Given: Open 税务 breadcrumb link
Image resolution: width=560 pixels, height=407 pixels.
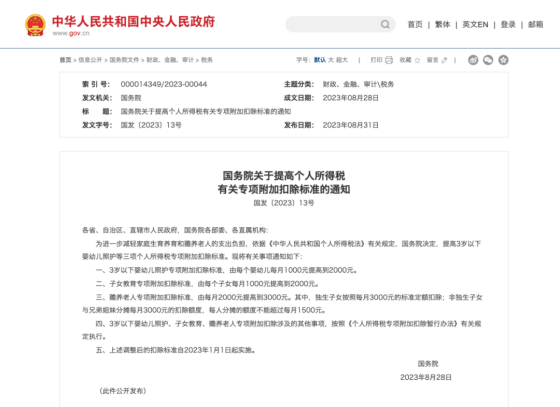Looking at the screenshot, I should pyautogui.click(x=207, y=60).
